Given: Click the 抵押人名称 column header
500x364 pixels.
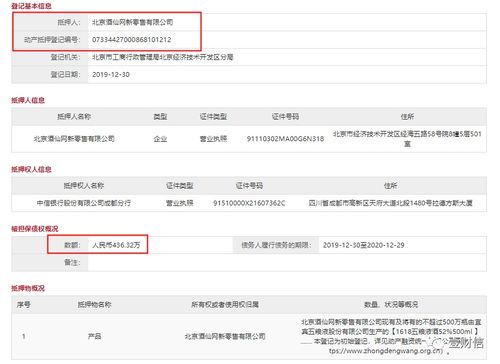Looking at the screenshot, I should pyautogui.click(x=74, y=117).
